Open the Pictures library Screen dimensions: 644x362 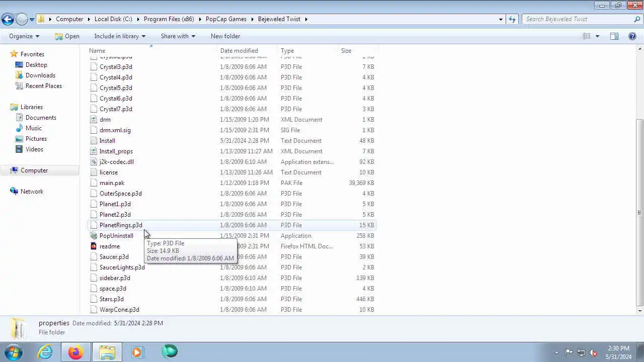click(x=36, y=139)
